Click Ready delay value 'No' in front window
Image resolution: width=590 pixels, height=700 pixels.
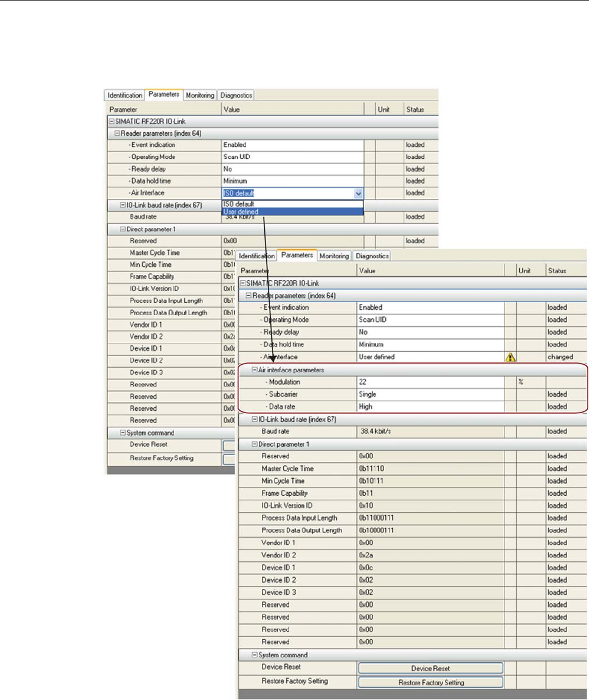431,333
